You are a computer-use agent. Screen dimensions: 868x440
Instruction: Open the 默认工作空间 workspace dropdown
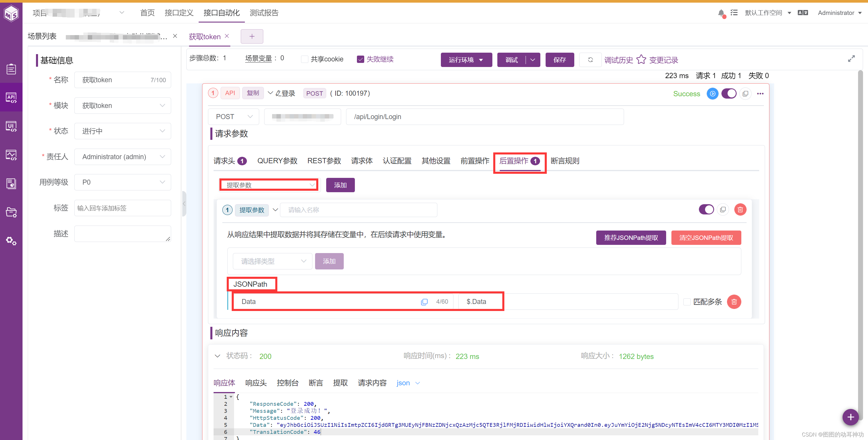coord(768,13)
